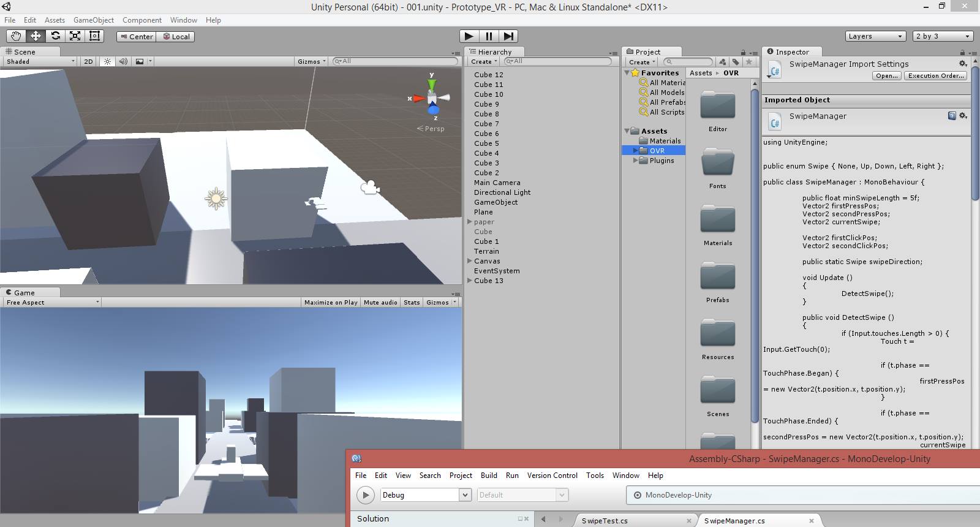Click the Persp projection label
Image resolution: width=980 pixels, height=527 pixels.
pyautogui.click(x=431, y=129)
